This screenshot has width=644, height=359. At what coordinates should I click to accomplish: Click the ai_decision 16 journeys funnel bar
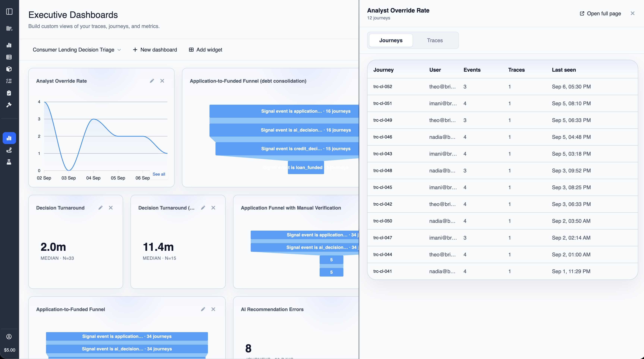284,130
